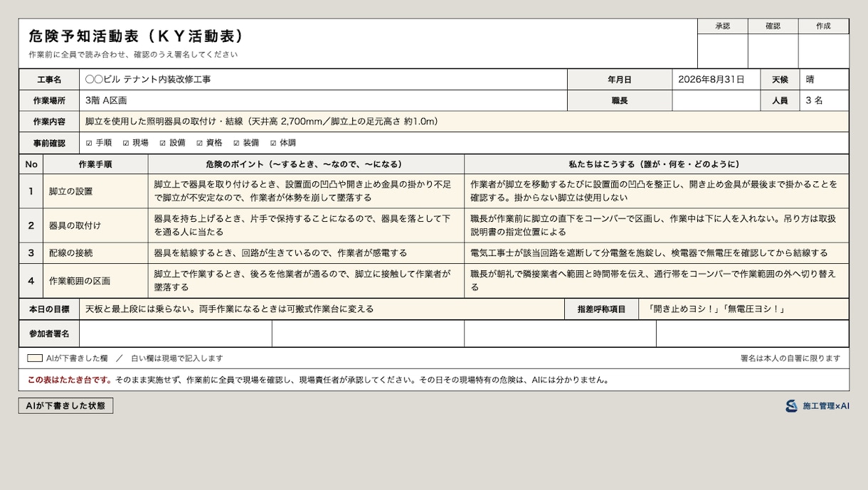The width and height of the screenshot is (868, 490).
Task: Click the 事前確認 row label
Action: 49,143
